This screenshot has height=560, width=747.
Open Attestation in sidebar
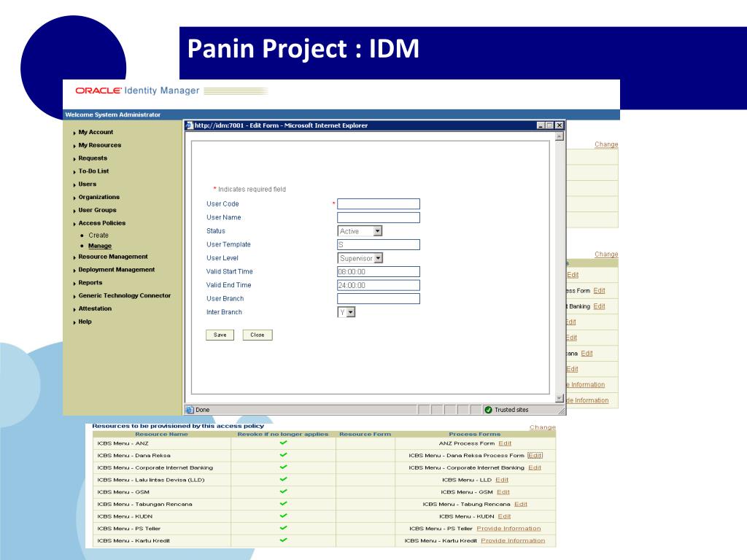pyautogui.click(x=95, y=308)
